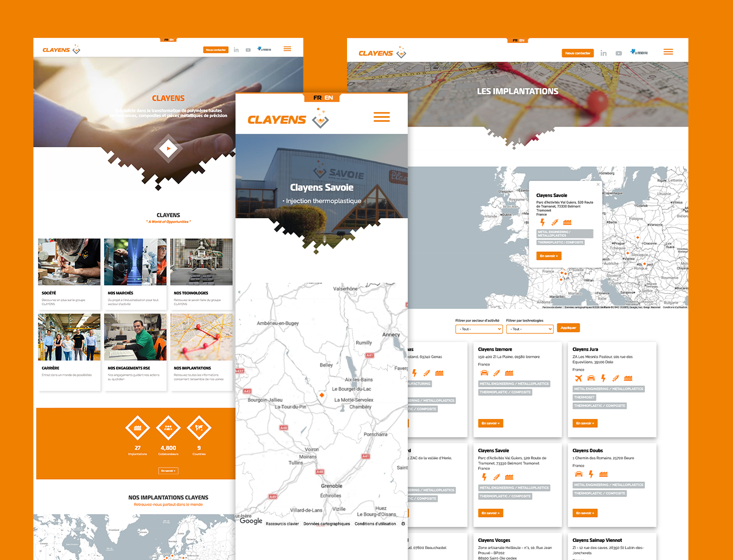Open the Nos Marchés card thumbnail

(x=135, y=262)
